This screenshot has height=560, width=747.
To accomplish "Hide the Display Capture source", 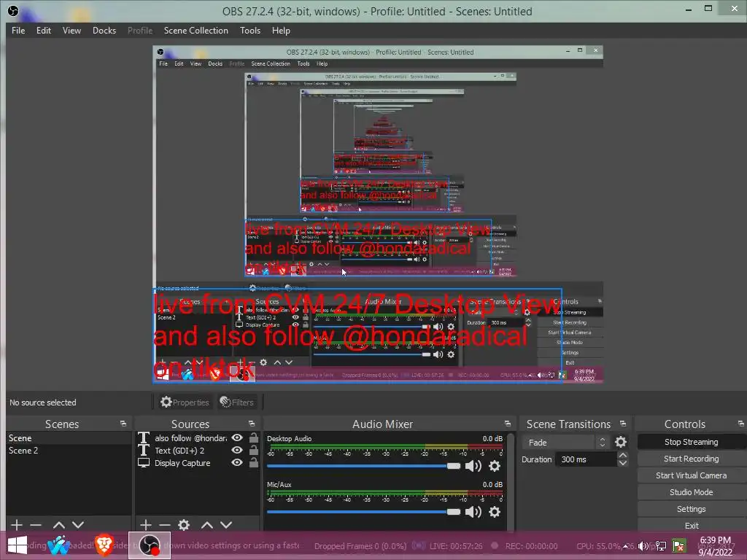I will click(x=237, y=462).
